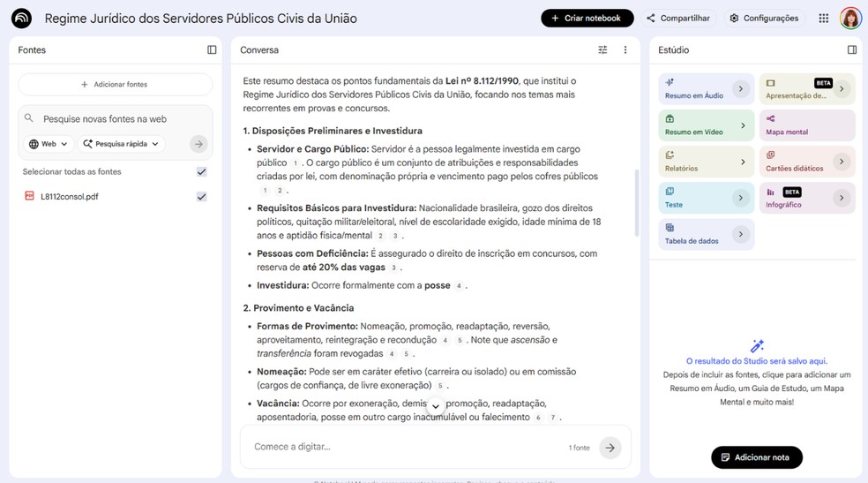Open citation 1 after 'cargo público'
This screenshot has width=868, height=483.
[x=295, y=162]
